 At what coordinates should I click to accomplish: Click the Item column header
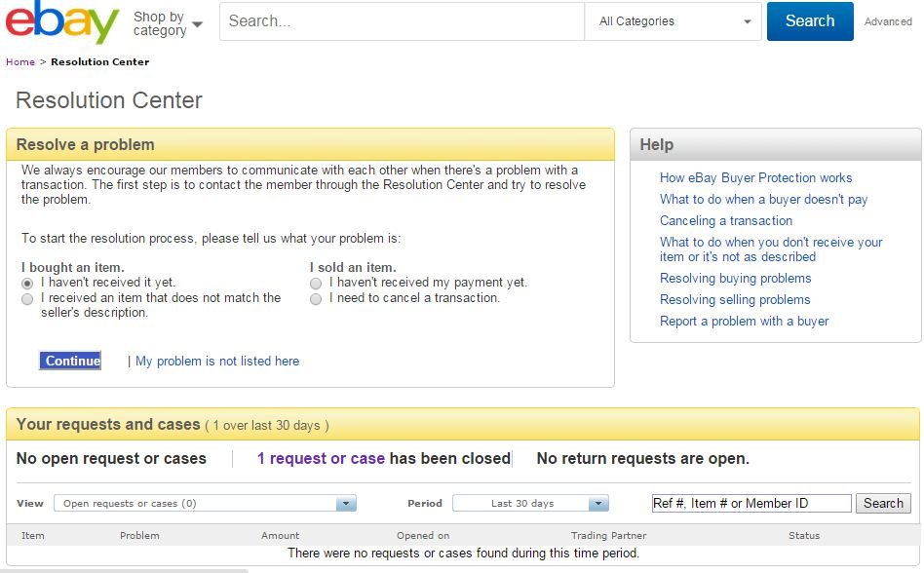point(33,535)
